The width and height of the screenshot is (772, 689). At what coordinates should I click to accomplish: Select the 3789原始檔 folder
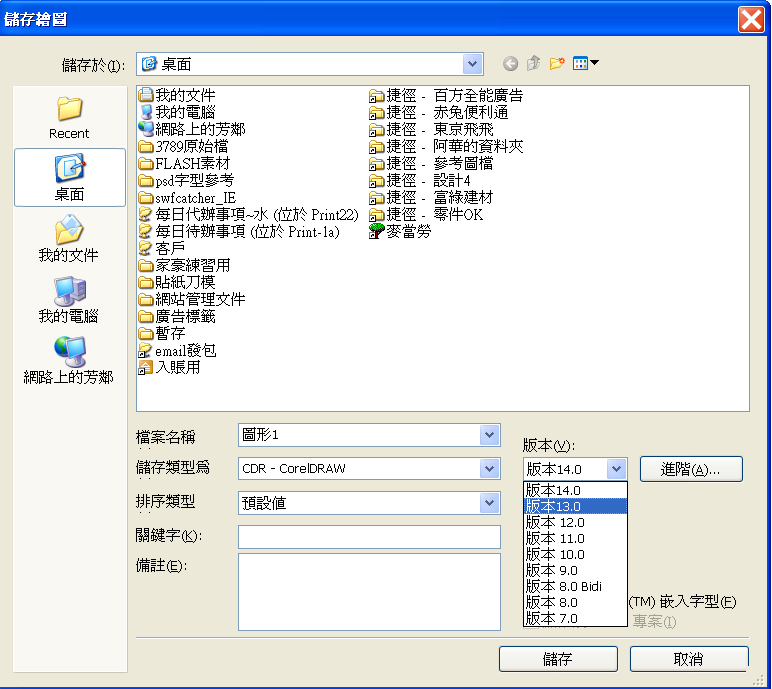(x=184, y=146)
